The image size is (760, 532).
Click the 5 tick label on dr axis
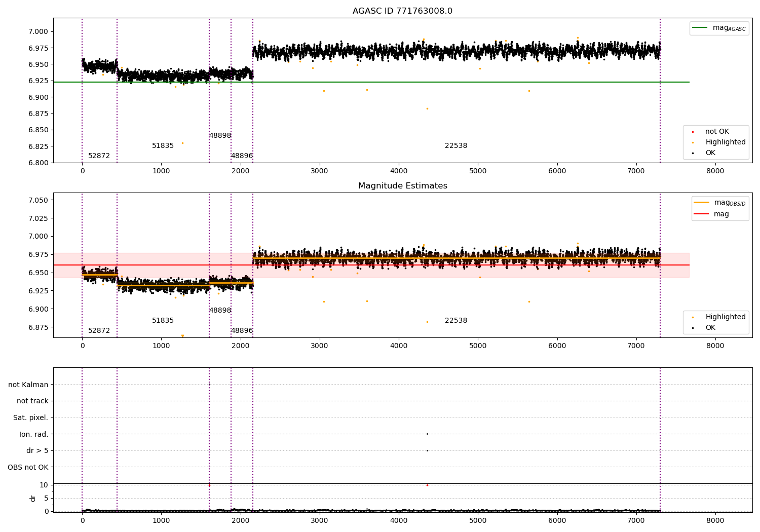click(46, 498)
